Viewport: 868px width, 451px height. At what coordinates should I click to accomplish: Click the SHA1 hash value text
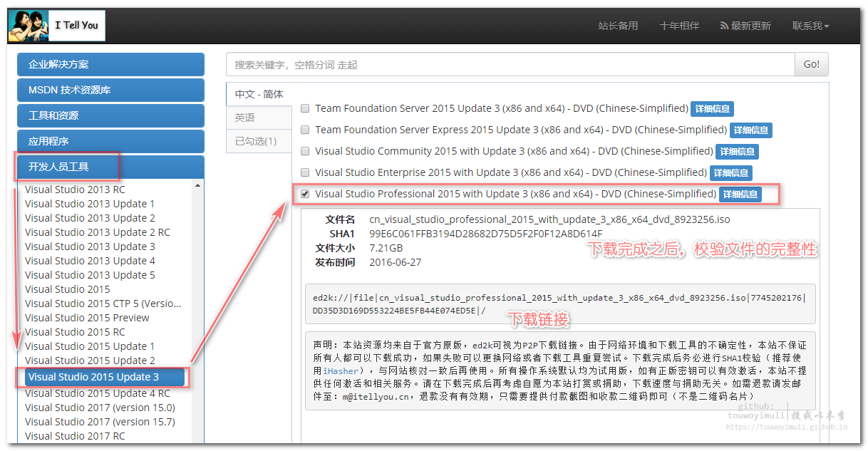point(485,234)
